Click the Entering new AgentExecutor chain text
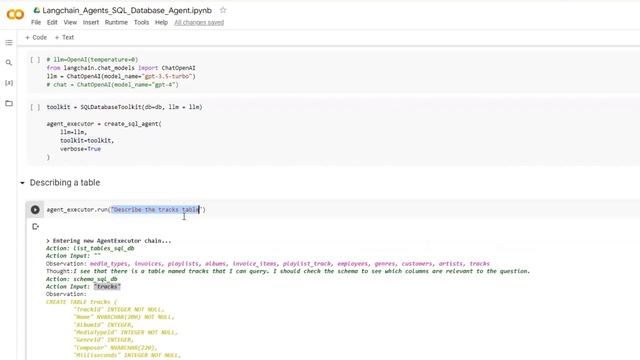Image resolution: width=640 pixels, height=360 pixels. tap(109, 241)
